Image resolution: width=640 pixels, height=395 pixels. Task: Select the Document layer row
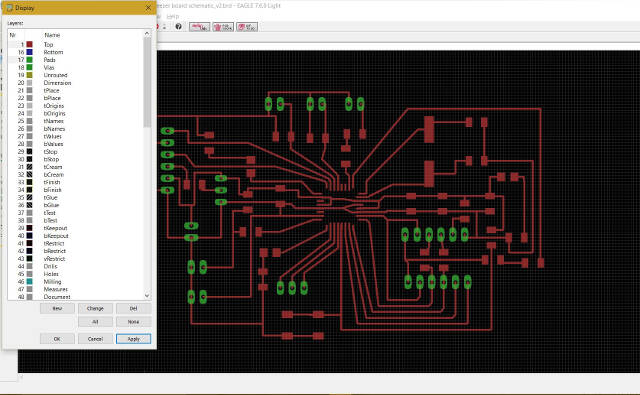(76, 297)
